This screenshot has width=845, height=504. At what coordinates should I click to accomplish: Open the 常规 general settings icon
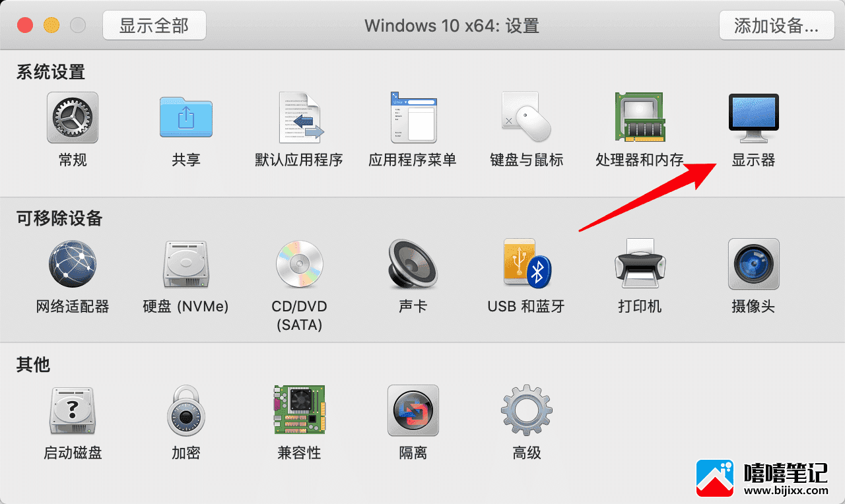tap(73, 117)
